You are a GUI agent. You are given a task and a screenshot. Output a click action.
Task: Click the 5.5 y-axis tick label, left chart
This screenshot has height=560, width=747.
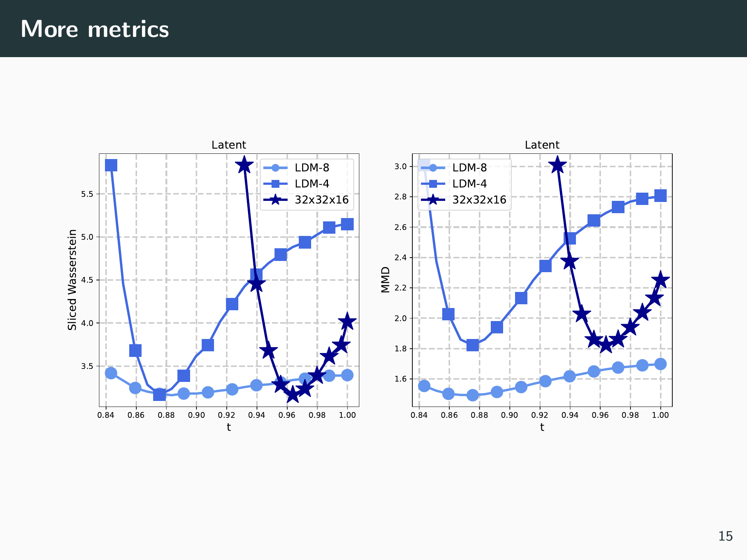pos(87,194)
